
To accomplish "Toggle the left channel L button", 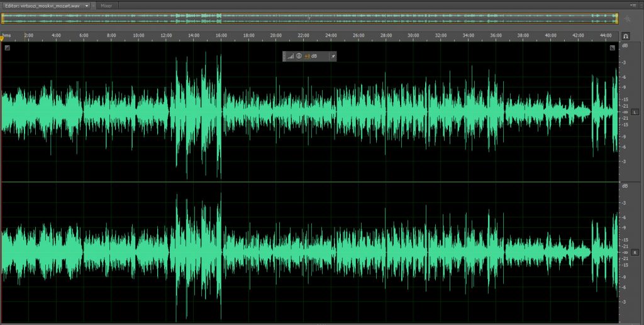I will (x=635, y=112).
